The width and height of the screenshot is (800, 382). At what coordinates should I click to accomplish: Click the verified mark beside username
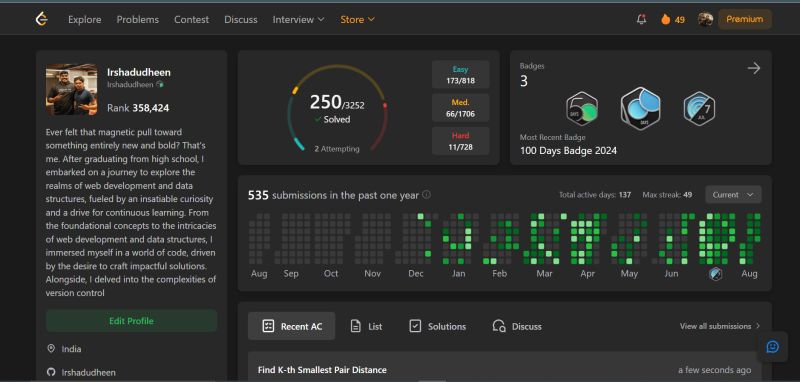pos(160,85)
